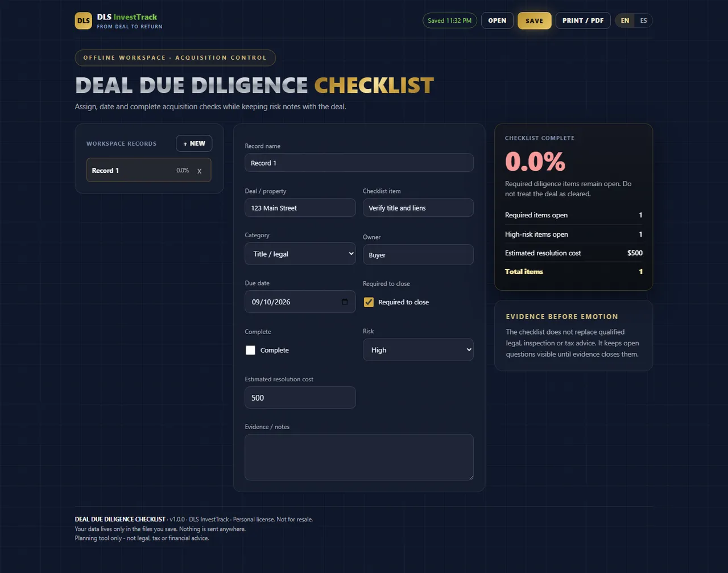Edit the Deal / property field
The height and width of the screenshot is (573, 728).
[x=300, y=208]
